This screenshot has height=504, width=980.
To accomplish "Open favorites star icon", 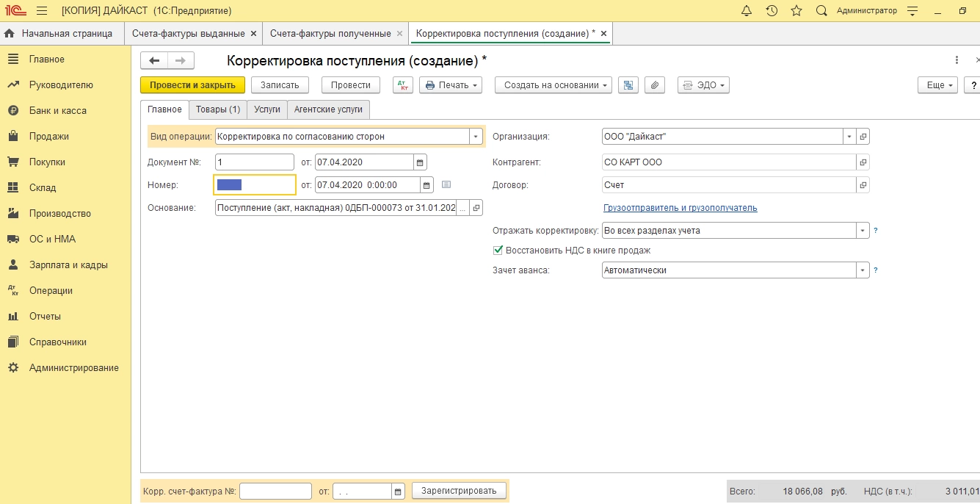I will click(x=796, y=11).
